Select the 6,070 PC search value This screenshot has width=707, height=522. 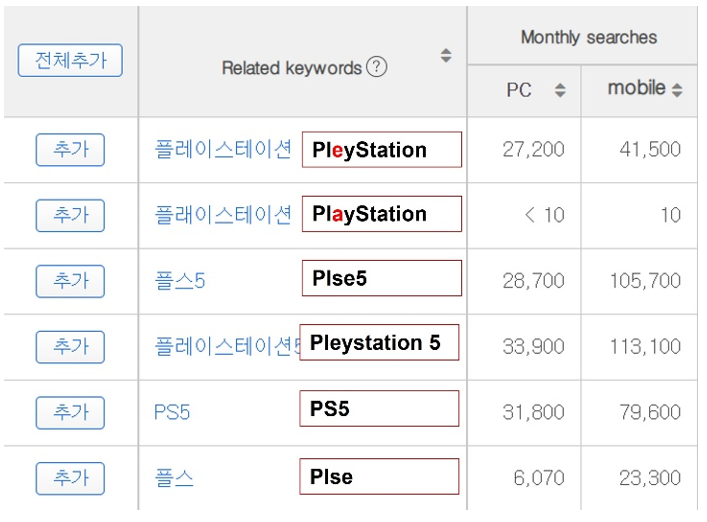[539, 478]
